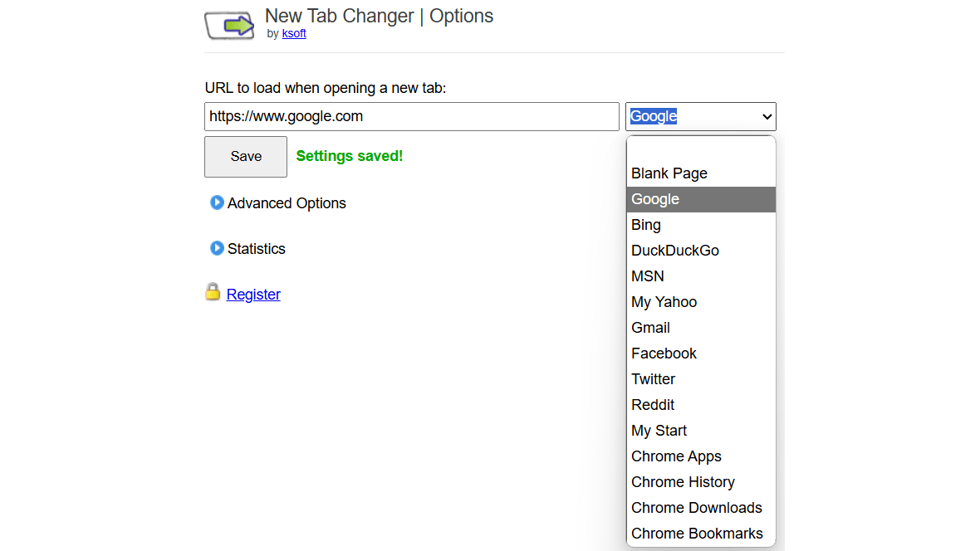Screen dimensions: 980x551
Task: Click the new tab URL text field
Action: pyautogui.click(x=411, y=117)
